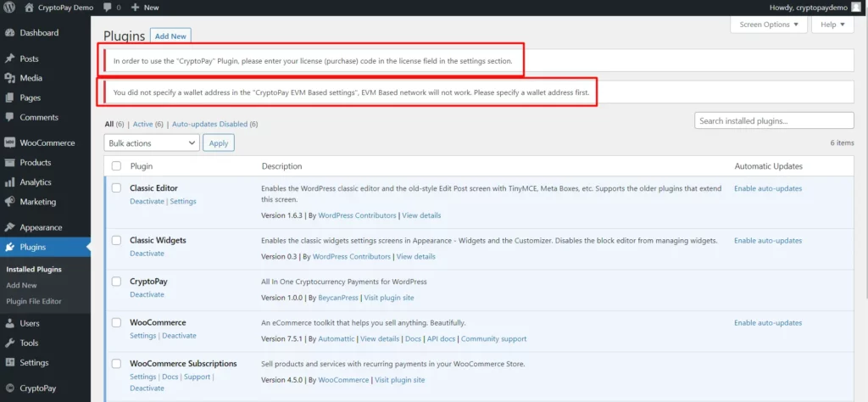Filter by Active plugins
The height and width of the screenshot is (402, 868).
142,124
